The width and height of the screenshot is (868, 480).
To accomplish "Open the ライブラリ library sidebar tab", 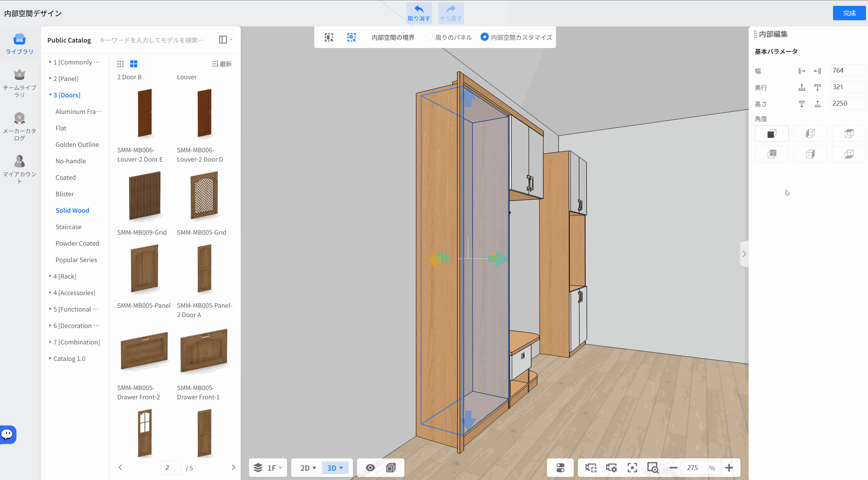I will pyautogui.click(x=20, y=44).
